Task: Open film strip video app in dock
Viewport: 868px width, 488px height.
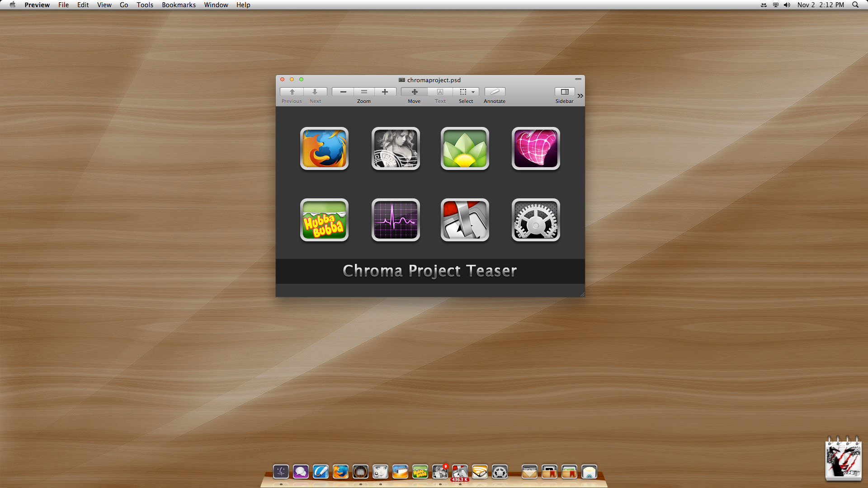Action: click(x=400, y=472)
